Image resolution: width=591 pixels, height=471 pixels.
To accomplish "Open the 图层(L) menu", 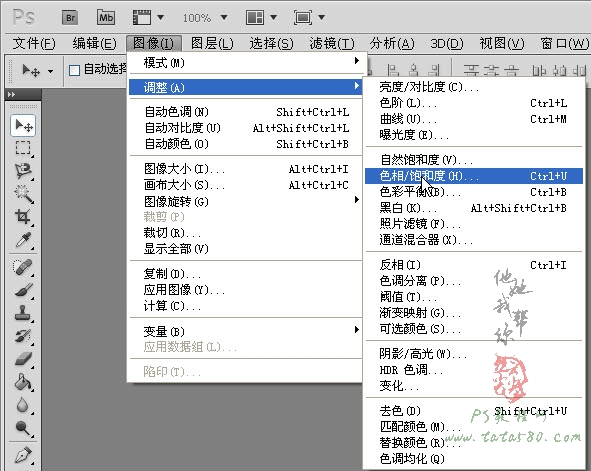I will click(212, 43).
